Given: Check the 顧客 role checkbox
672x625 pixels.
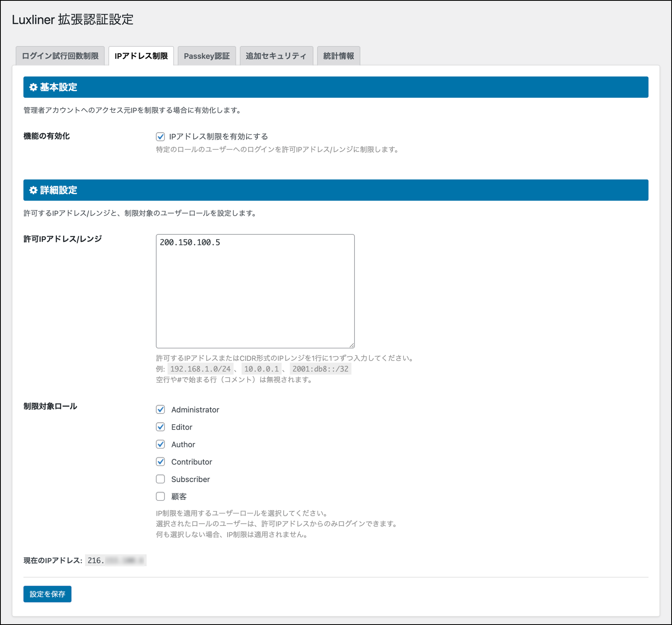Looking at the screenshot, I should (161, 496).
